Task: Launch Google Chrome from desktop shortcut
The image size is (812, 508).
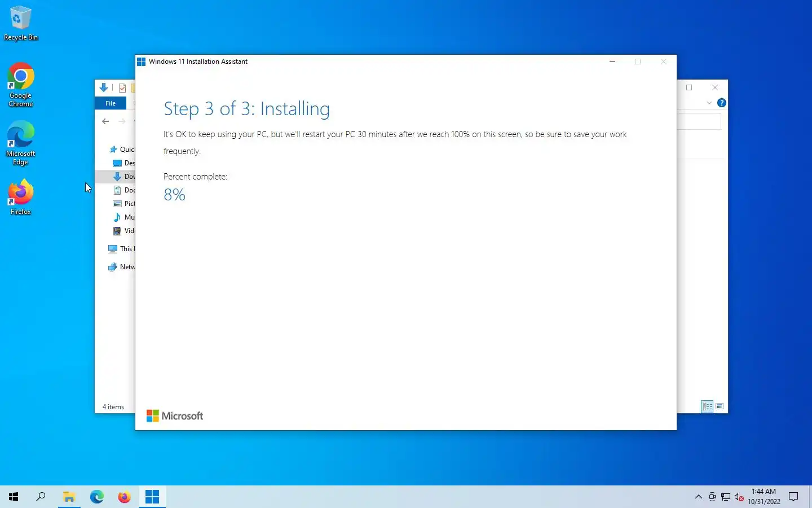Action: click(21, 85)
